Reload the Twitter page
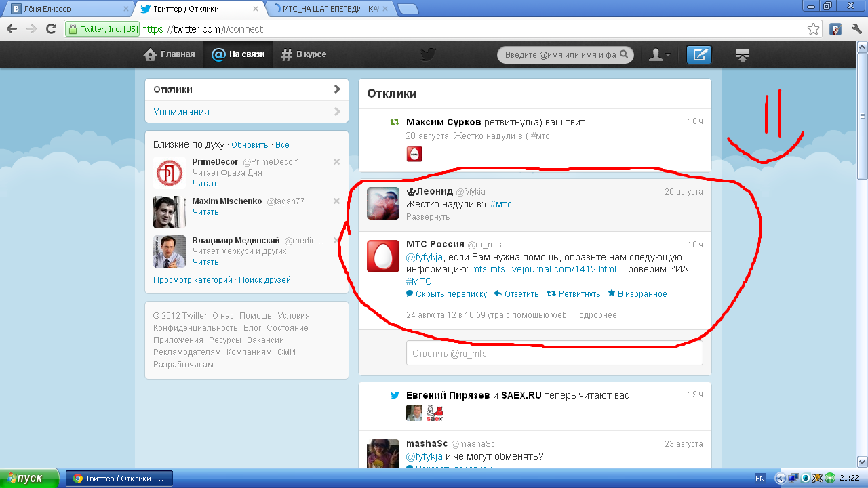868x488 pixels. coord(51,29)
